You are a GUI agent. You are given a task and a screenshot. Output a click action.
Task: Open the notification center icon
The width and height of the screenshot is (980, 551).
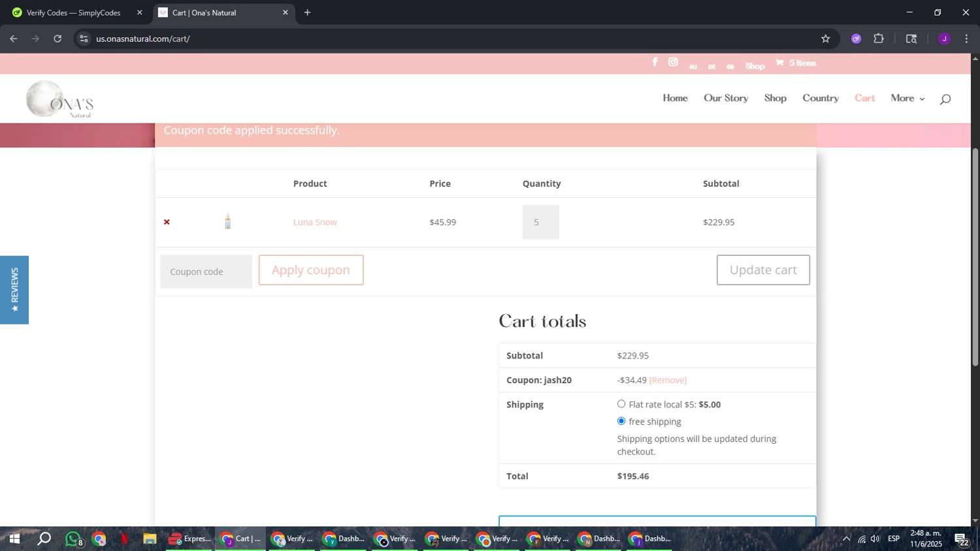(x=962, y=539)
